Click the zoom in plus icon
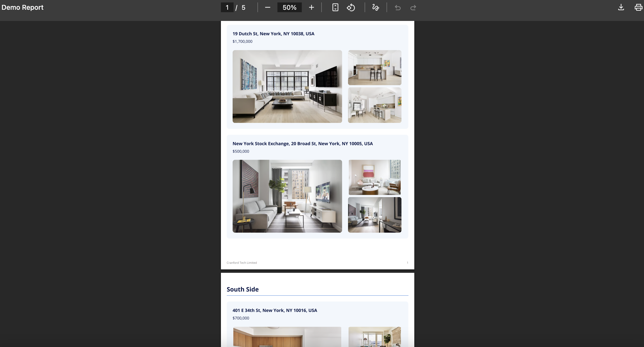 click(311, 8)
